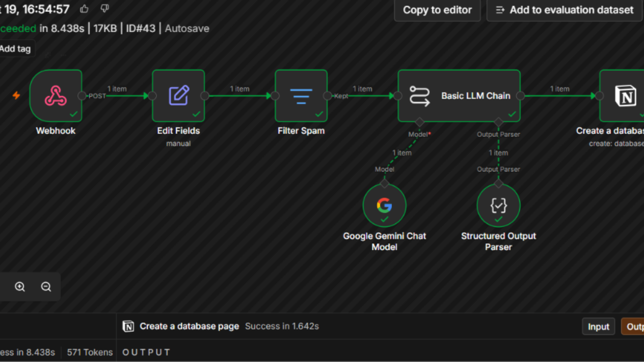
Task: Click the thumbs down rating icon
Action: tap(105, 9)
